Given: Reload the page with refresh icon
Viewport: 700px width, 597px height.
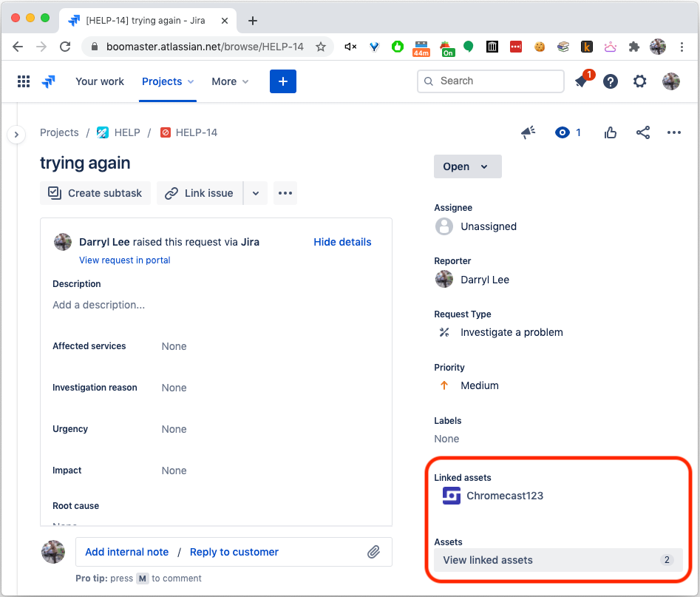Looking at the screenshot, I should point(65,47).
